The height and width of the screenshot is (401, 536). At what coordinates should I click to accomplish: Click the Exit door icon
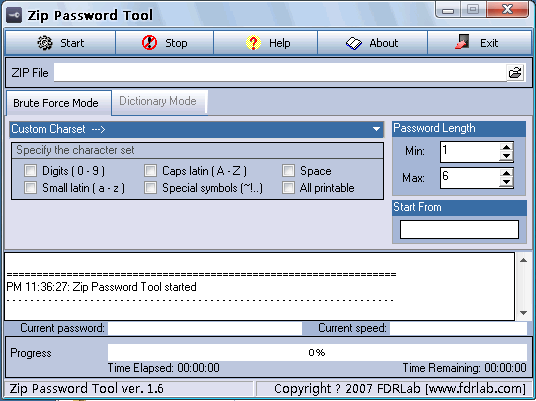(462, 42)
